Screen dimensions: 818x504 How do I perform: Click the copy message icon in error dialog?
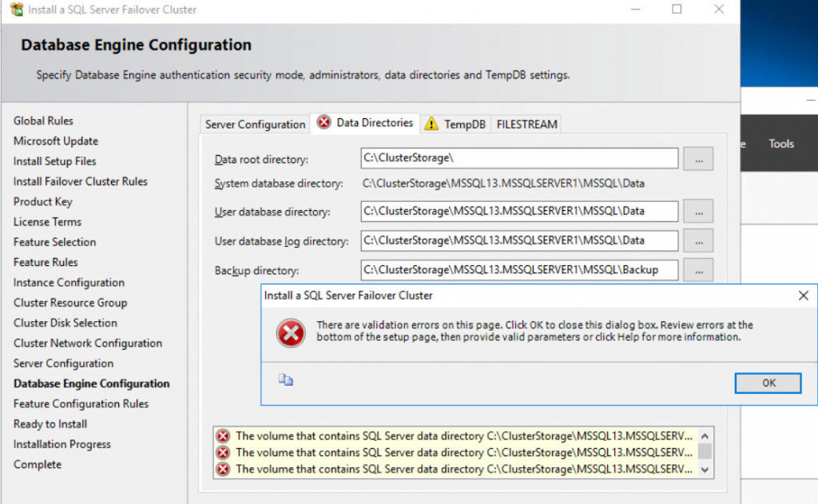pos(285,380)
